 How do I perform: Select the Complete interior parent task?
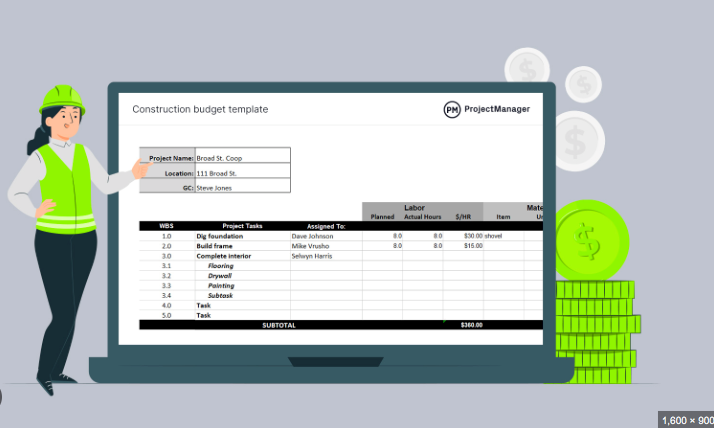point(223,256)
